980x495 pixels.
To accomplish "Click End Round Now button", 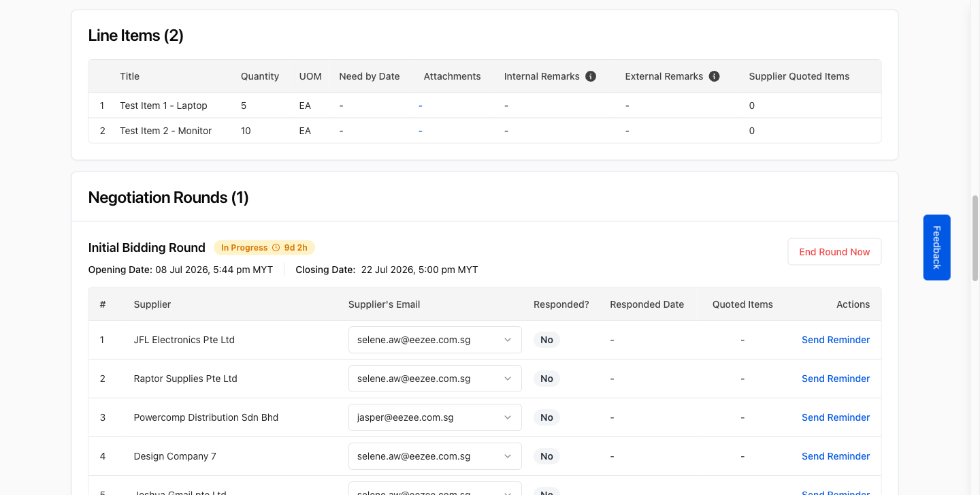I will (x=834, y=252).
